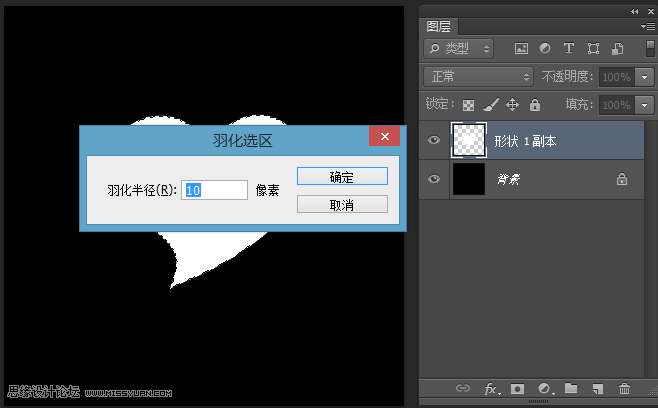
Task: Click the link layers icon
Action: 462,388
